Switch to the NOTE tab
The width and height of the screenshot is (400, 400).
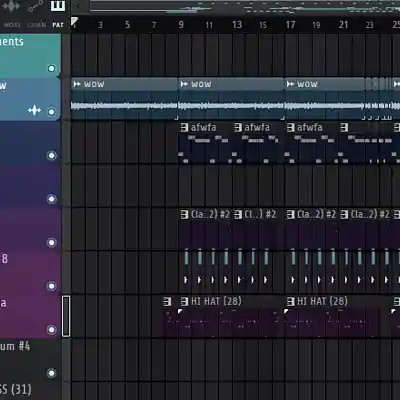(12, 25)
